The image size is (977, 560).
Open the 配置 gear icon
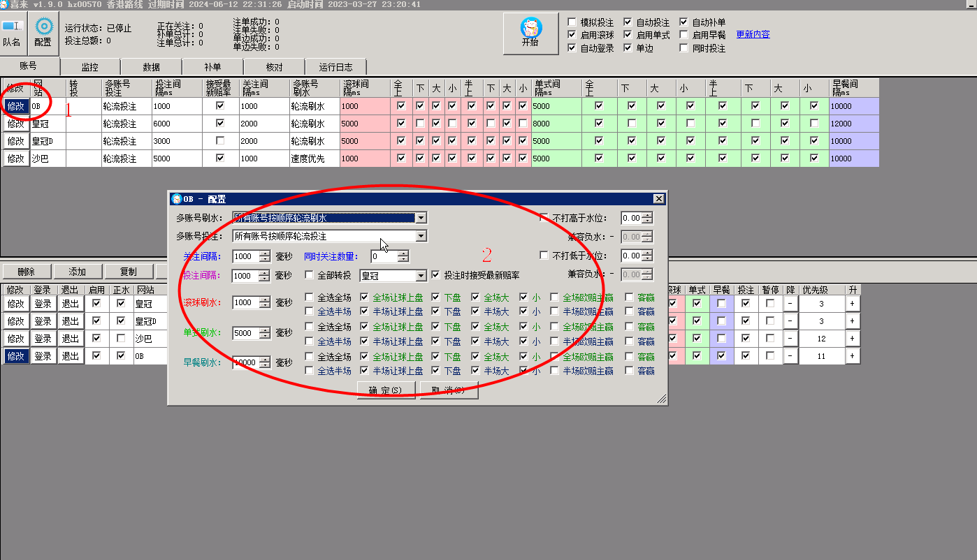coord(44,27)
